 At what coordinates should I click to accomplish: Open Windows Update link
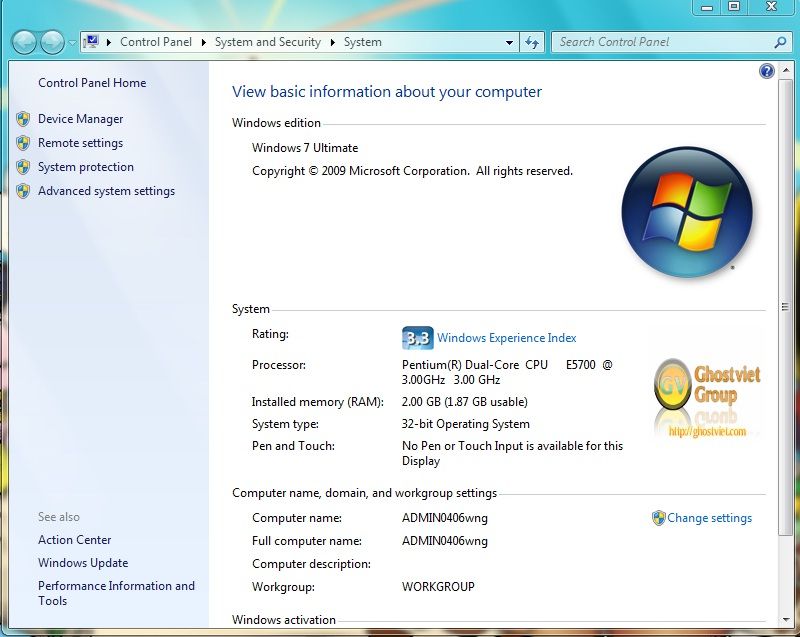click(83, 563)
